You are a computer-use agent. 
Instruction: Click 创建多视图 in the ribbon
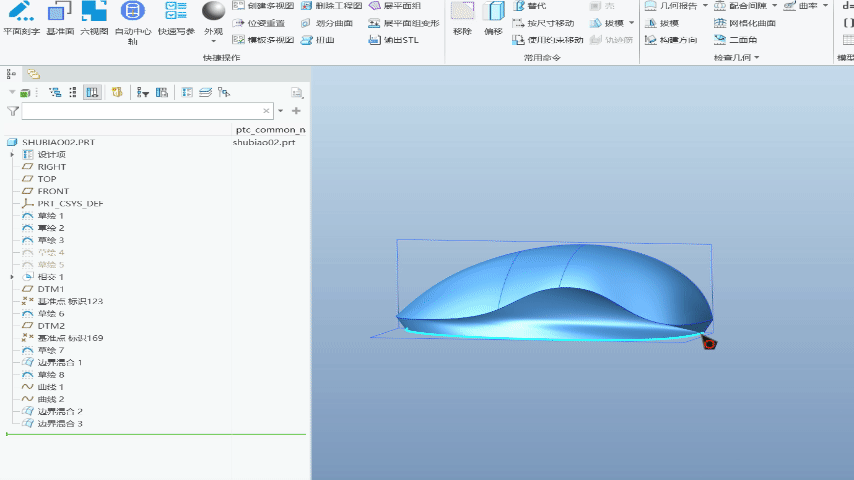264,6
